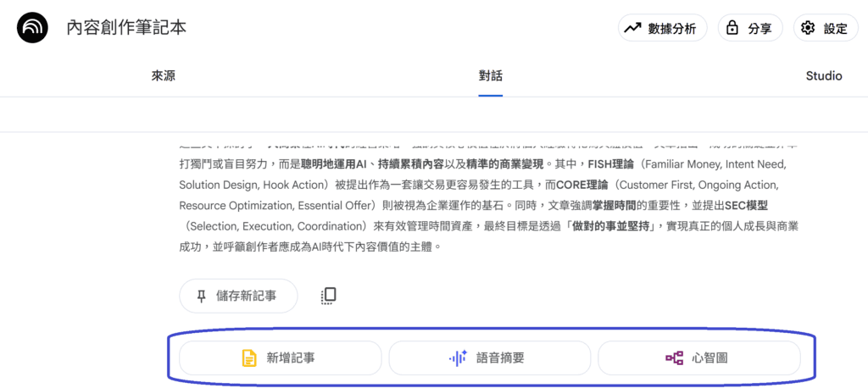
Task: Create a 心智圖 mind map
Action: point(709,358)
